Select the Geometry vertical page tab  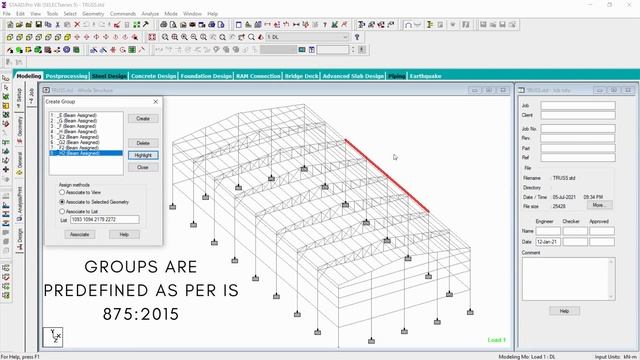pyautogui.click(x=19, y=130)
